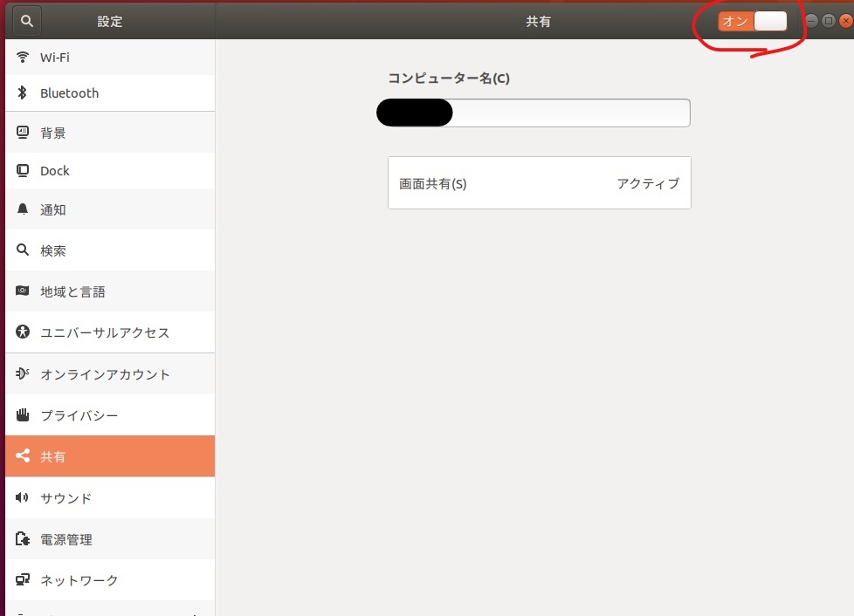Minimize the settings window
This screenshot has height=616, width=854.
(811, 21)
